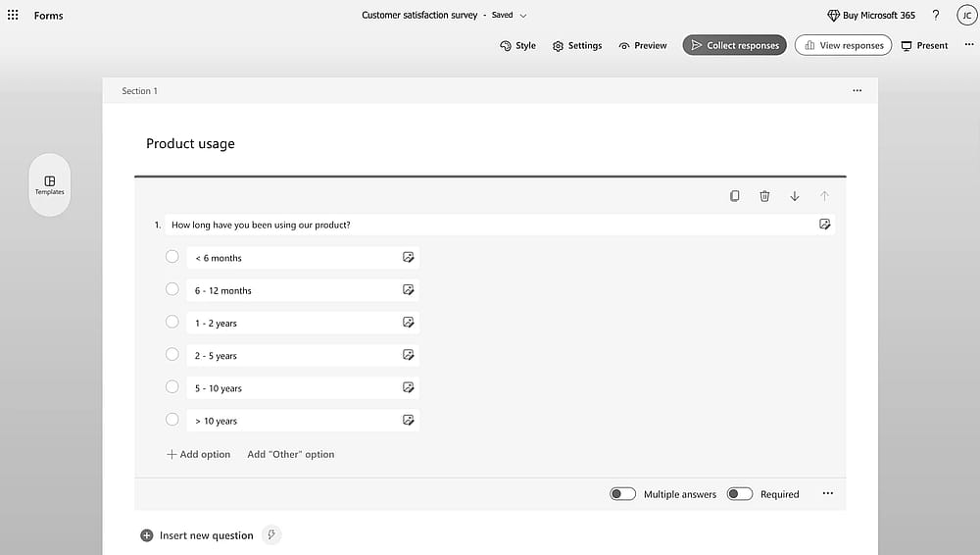The image size is (980, 555).
Task: Insert media into the question title
Action: tap(824, 224)
